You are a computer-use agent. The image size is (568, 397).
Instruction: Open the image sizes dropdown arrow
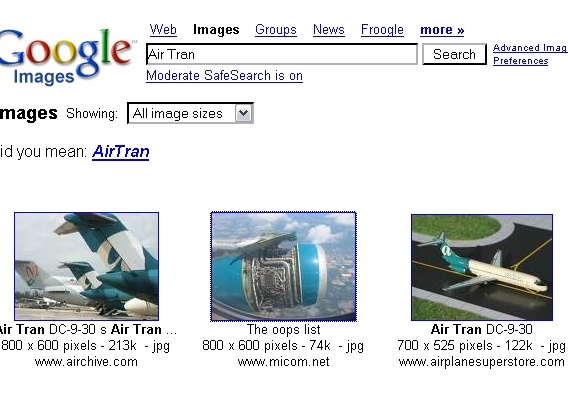pyautogui.click(x=243, y=113)
